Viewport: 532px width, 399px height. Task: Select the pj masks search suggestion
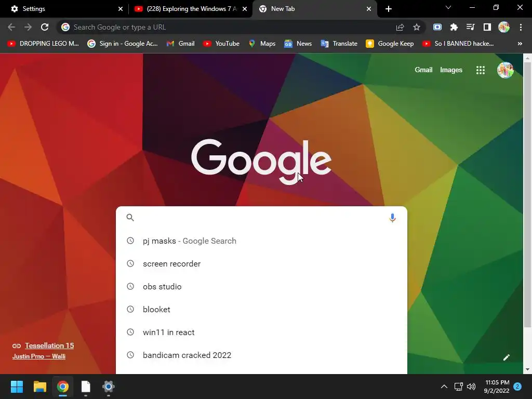click(x=261, y=241)
